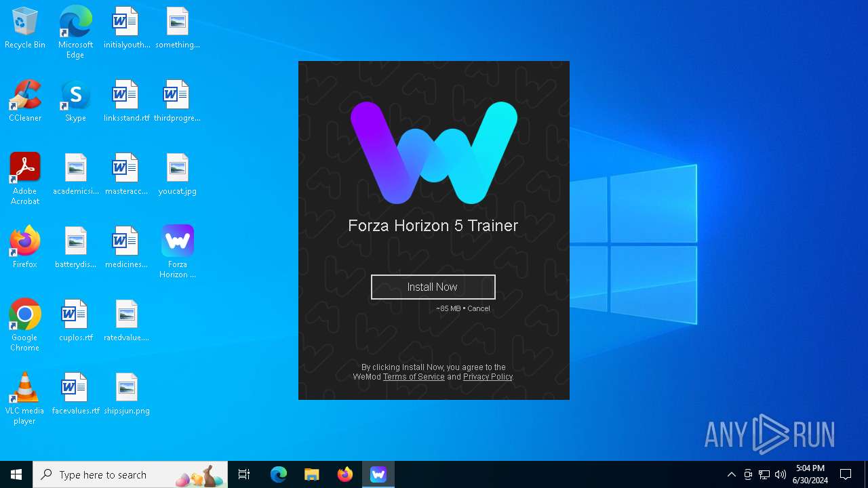The width and height of the screenshot is (868, 488).
Task: Click the Meet Now tray icon
Action: click(748, 474)
